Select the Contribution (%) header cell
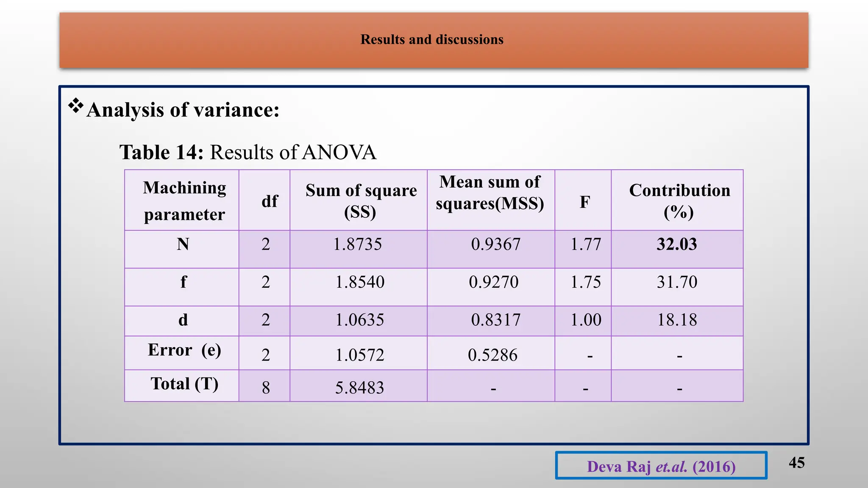Viewport: 868px width, 488px height. point(679,200)
